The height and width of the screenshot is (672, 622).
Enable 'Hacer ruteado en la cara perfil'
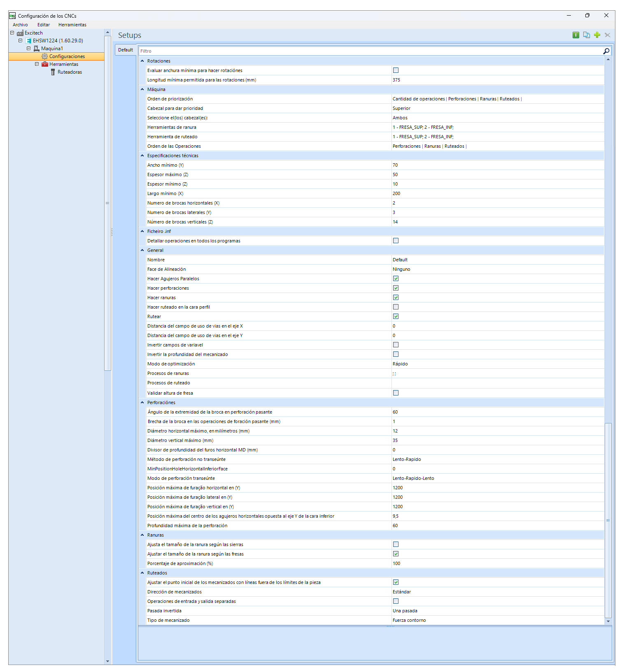click(x=396, y=307)
